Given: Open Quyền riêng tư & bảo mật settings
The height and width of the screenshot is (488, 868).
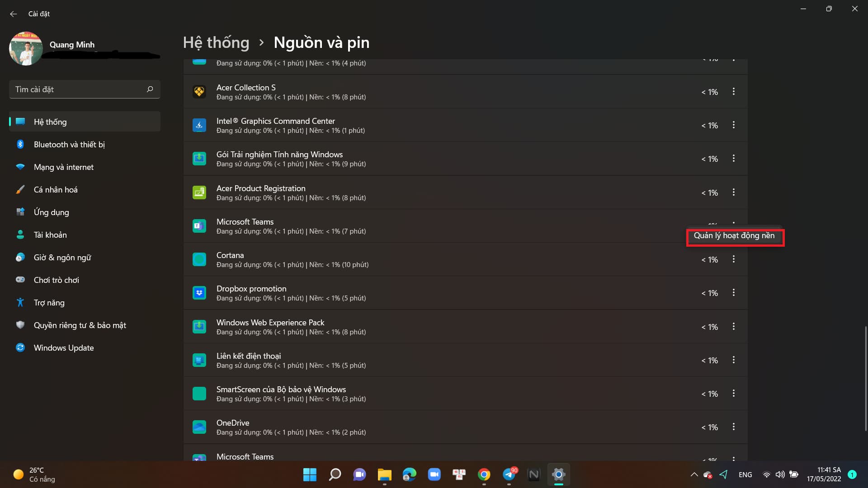Looking at the screenshot, I should (x=85, y=325).
